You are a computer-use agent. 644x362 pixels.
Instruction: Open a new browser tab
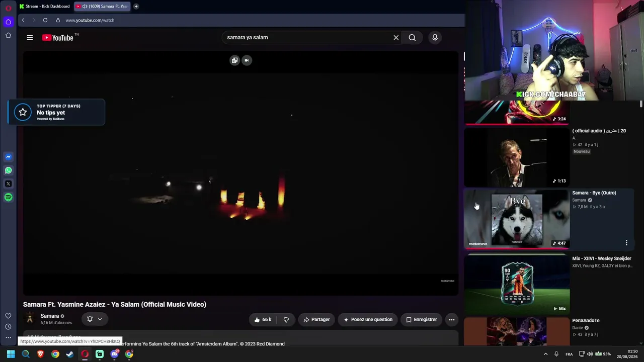pyautogui.click(x=136, y=7)
